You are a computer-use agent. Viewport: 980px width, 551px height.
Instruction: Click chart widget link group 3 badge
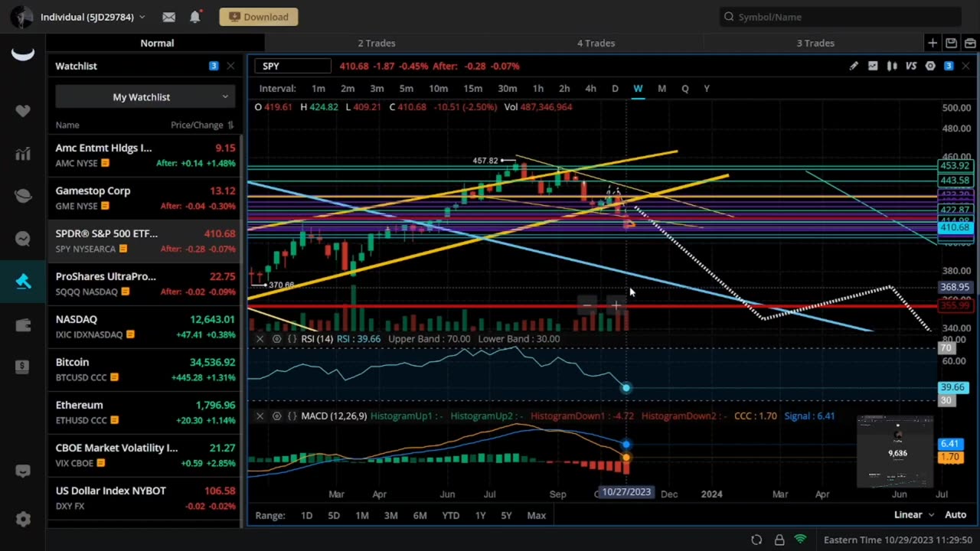[949, 66]
